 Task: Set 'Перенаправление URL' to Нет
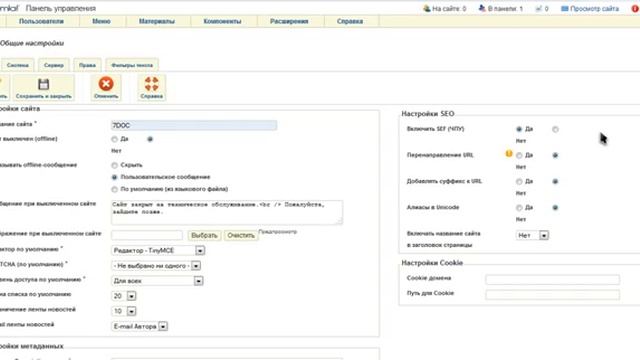(555, 156)
